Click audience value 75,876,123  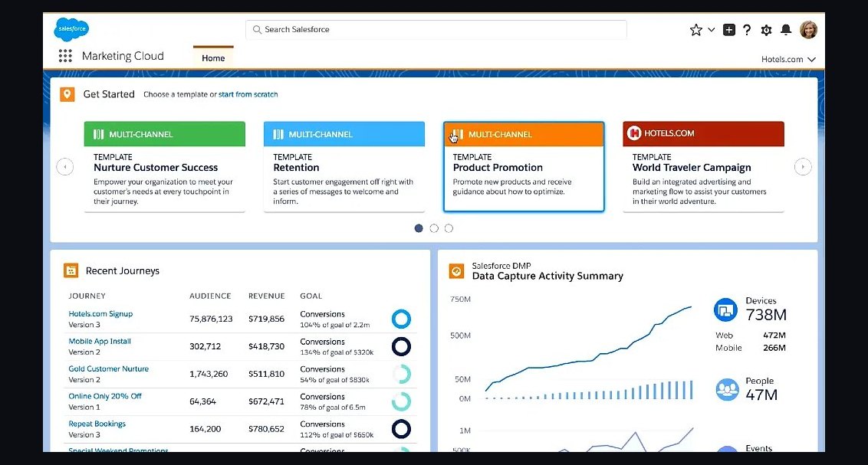(x=211, y=319)
